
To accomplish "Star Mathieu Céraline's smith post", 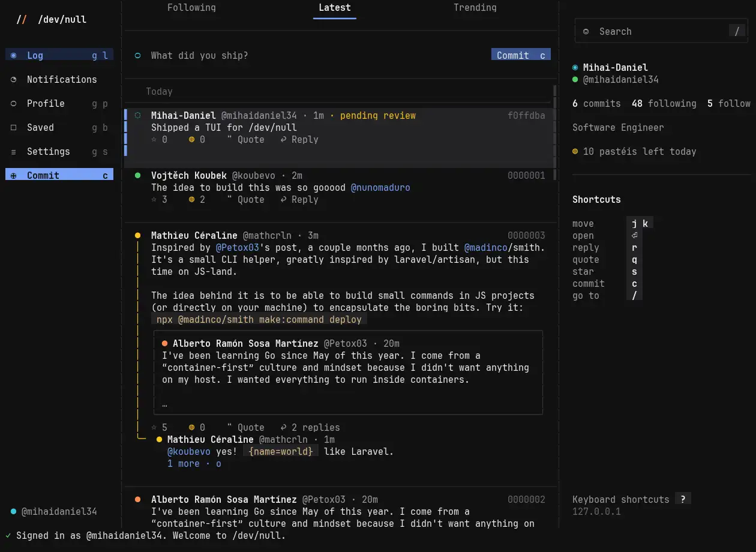I will (154, 427).
